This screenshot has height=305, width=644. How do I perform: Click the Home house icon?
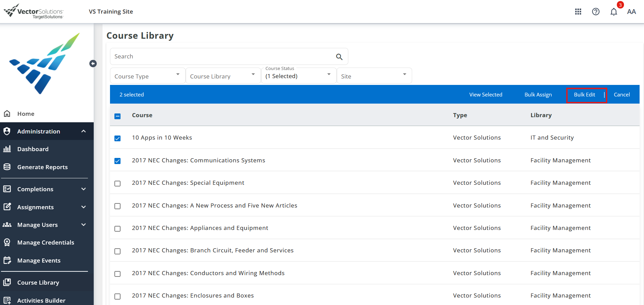(7, 113)
